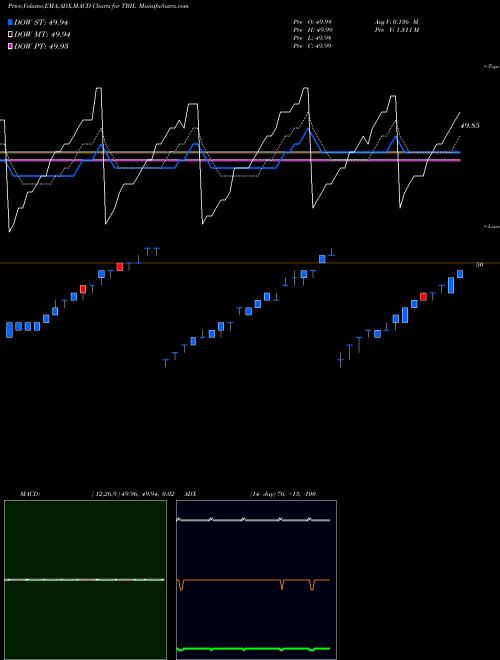
Task: Click the 'Pre H: 49.99' value
Action: point(312,30)
